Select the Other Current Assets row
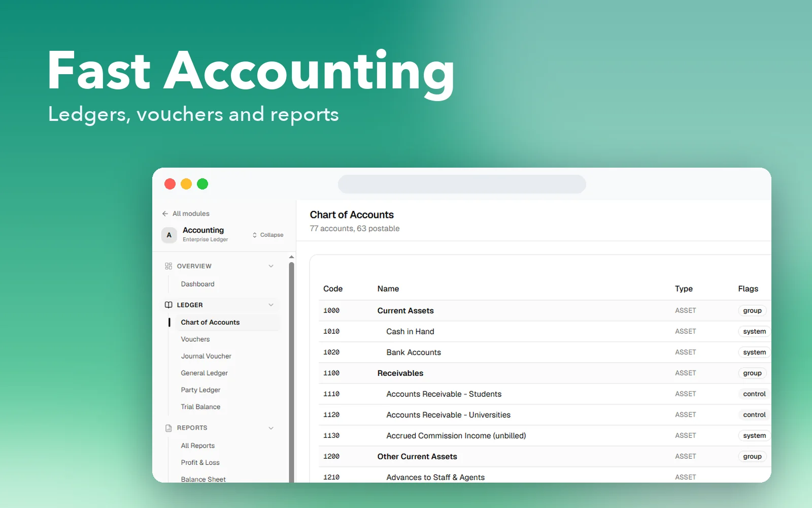Image resolution: width=812 pixels, height=508 pixels. [x=545, y=457]
